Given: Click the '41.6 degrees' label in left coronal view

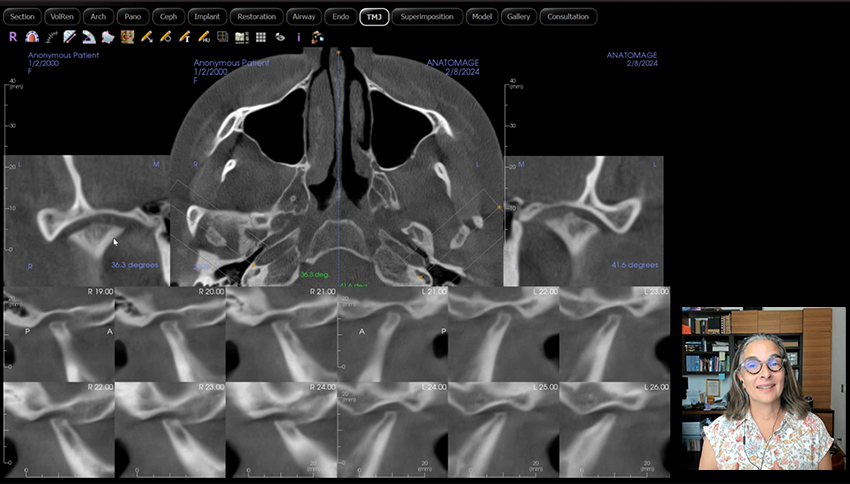Looking at the screenshot, I should (635, 265).
